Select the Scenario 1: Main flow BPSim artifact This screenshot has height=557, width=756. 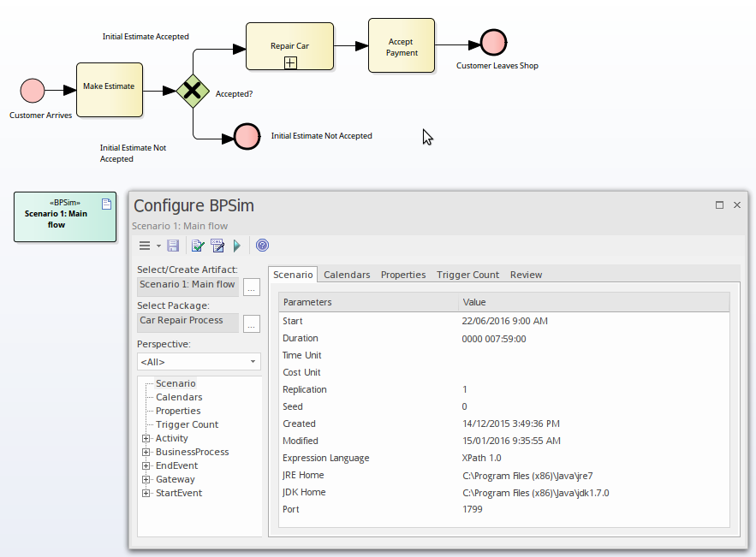coord(64,216)
